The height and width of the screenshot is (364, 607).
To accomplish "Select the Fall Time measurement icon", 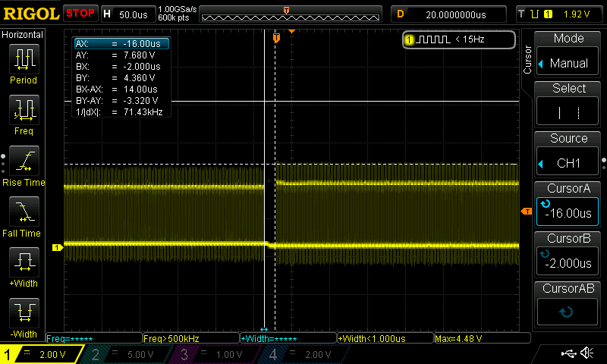I will (x=24, y=212).
